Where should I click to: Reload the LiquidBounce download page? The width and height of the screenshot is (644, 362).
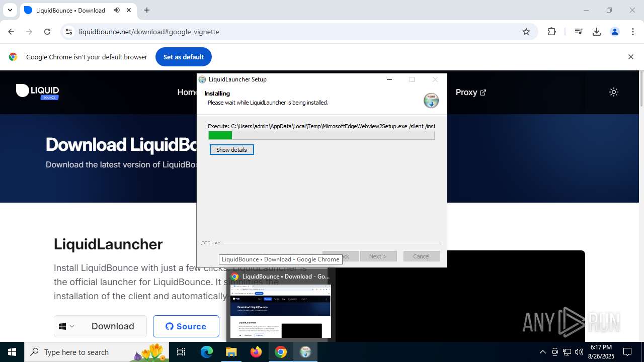[47, 32]
